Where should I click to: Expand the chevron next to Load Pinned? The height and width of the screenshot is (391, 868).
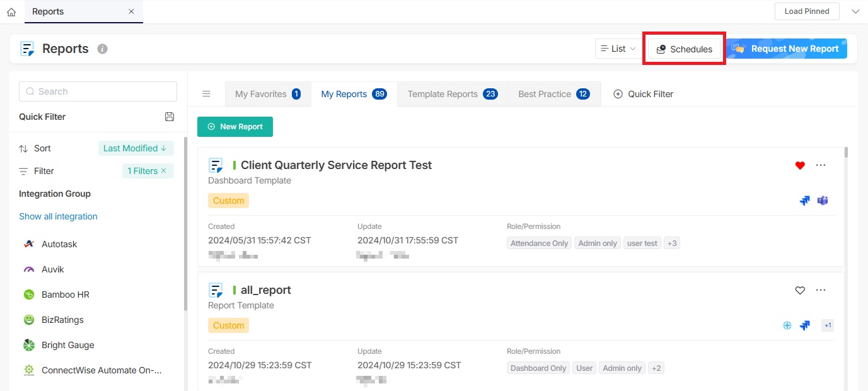pyautogui.click(x=855, y=11)
